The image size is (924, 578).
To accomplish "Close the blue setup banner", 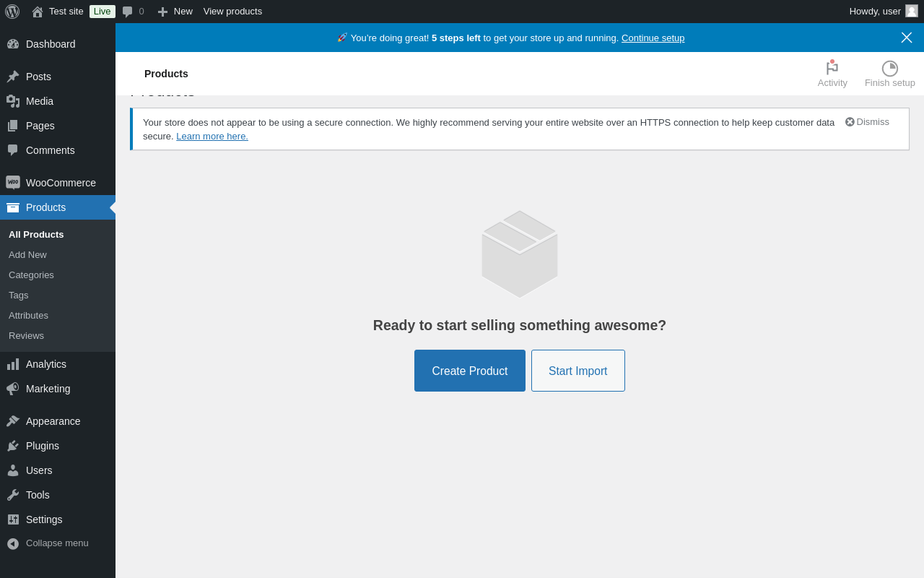I will pyautogui.click(x=907, y=38).
